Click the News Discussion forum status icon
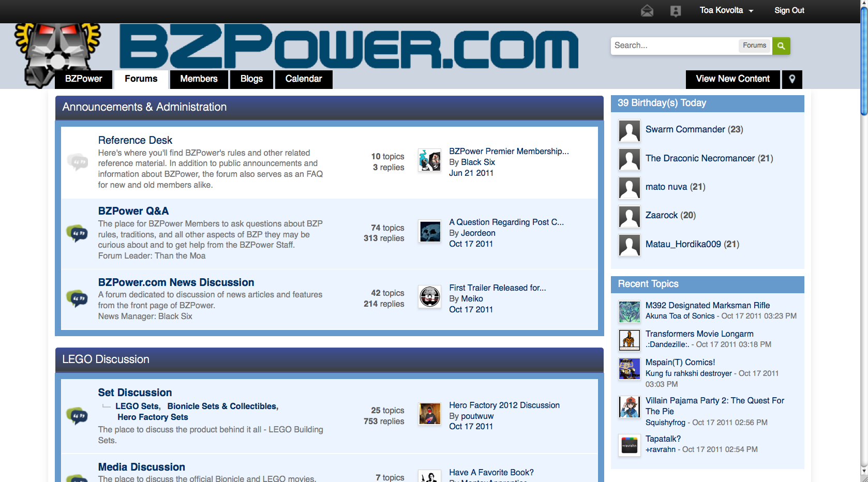 (x=77, y=298)
